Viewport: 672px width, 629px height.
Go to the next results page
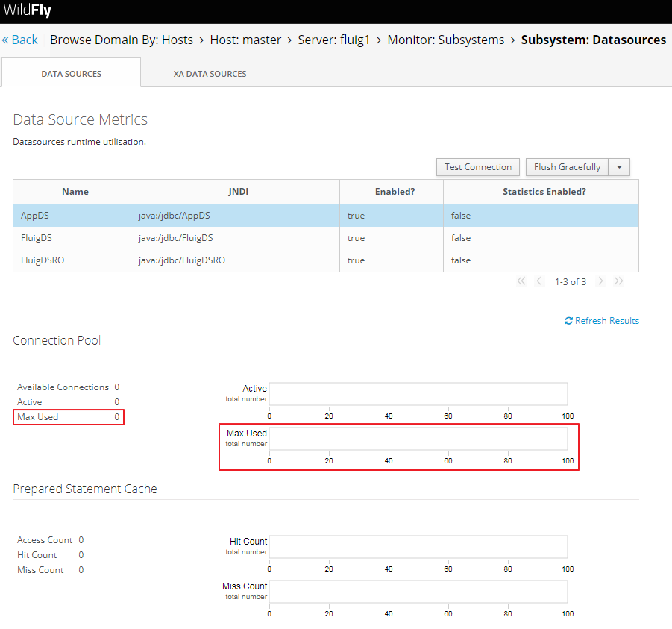coord(600,281)
